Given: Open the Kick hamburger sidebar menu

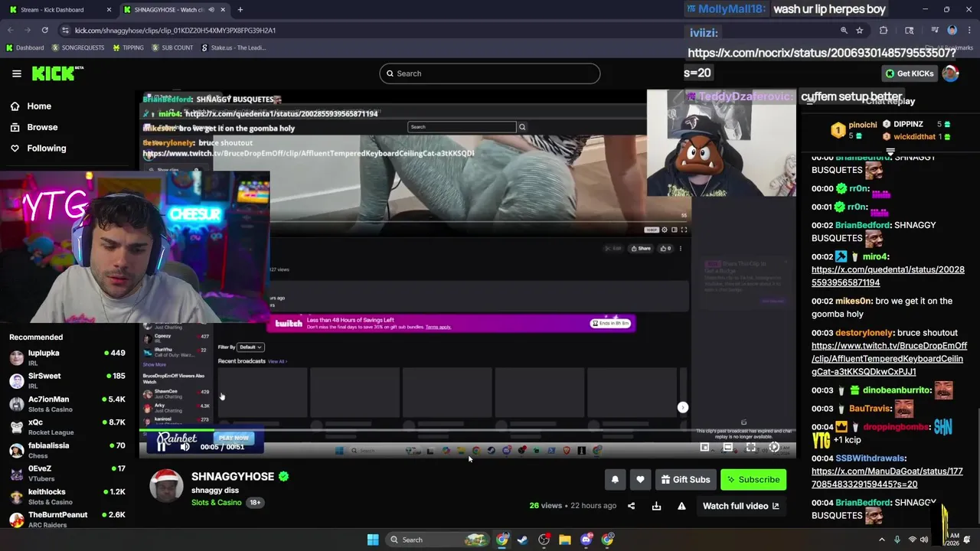Looking at the screenshot, I should click(x=17, y=73).
